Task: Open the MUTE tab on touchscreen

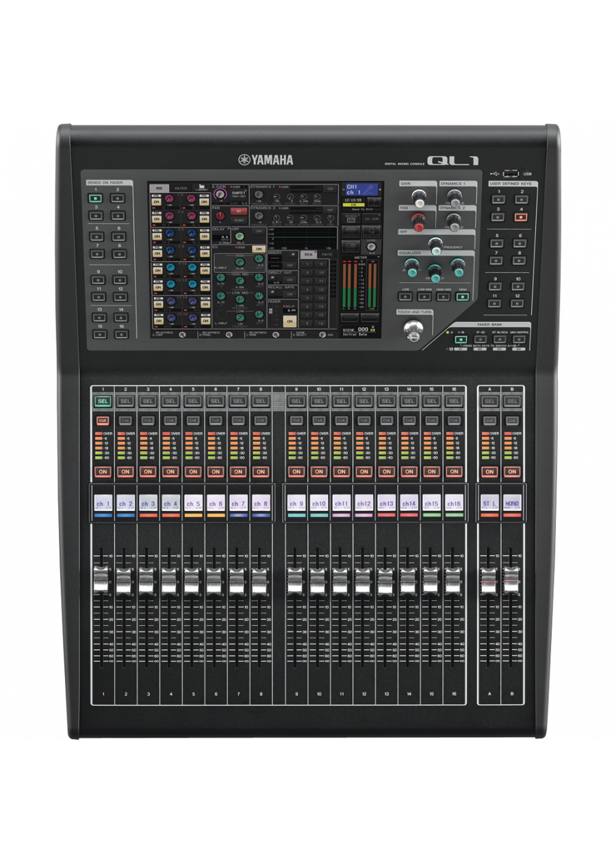Action: tap(327, 254)
